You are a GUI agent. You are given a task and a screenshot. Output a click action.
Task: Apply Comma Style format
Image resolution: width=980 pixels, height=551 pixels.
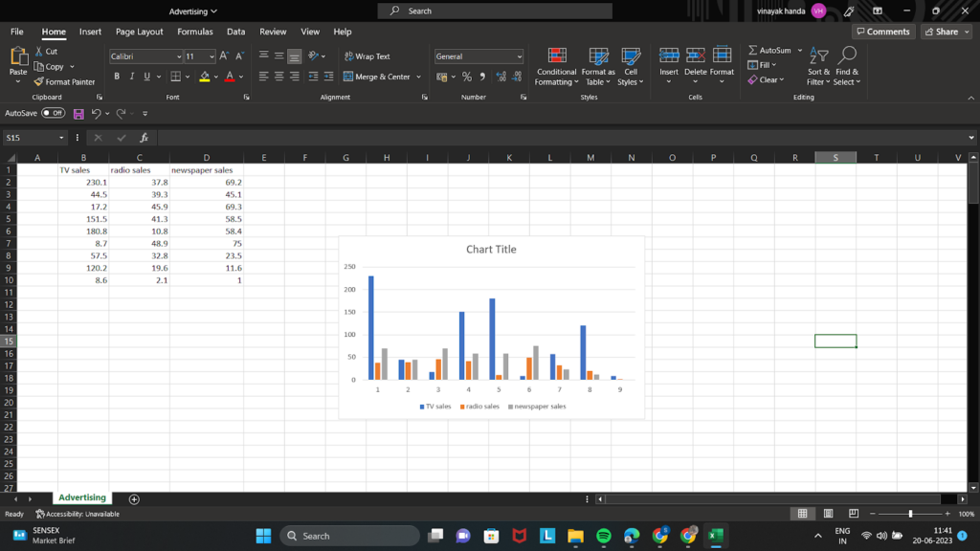[x=482, y=77]
